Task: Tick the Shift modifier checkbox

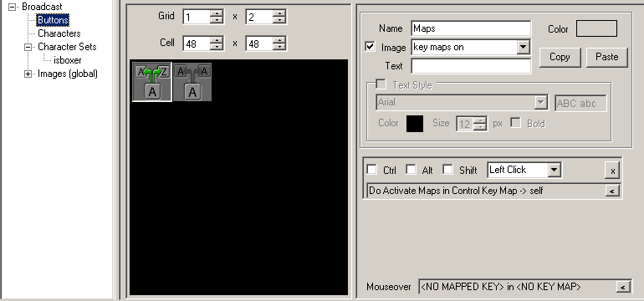Action: click(x=448, y=169)
